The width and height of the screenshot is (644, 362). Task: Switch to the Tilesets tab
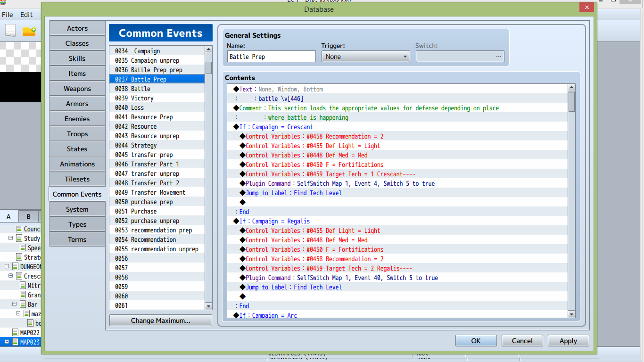tap(77, 179)
